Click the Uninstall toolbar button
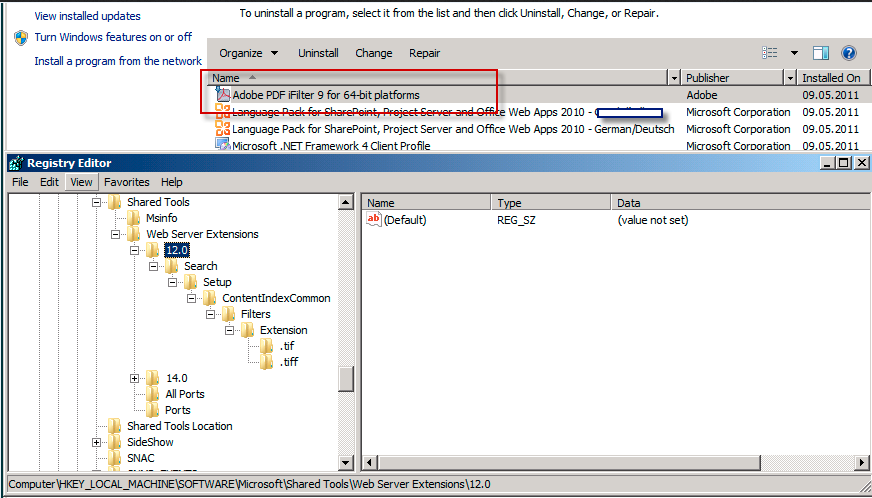872x498 pixels. [318, 53]
